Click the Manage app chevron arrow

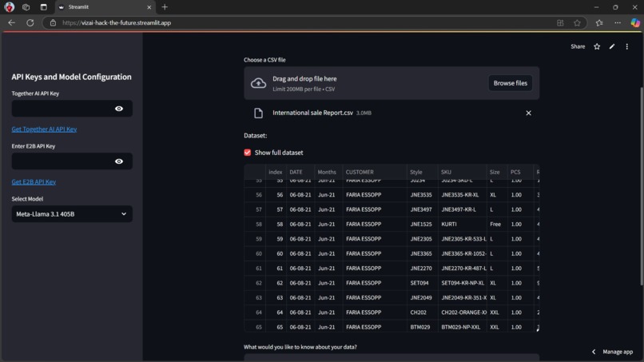594,352
